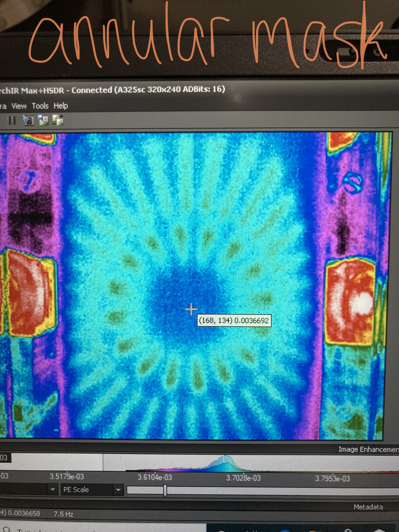399x532 pixels.
Task: Click the add/remove images toolbar icon
Action: pos(58,120)
